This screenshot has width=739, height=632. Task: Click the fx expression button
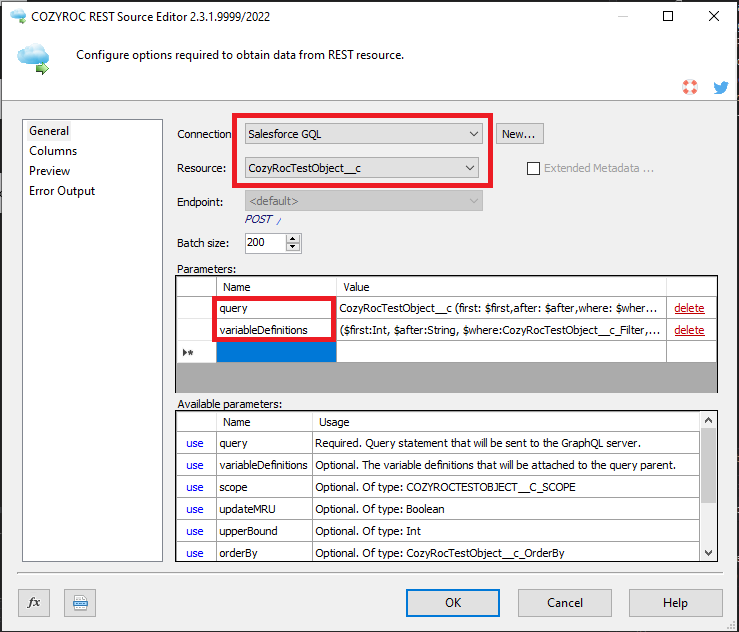(33, 603)
